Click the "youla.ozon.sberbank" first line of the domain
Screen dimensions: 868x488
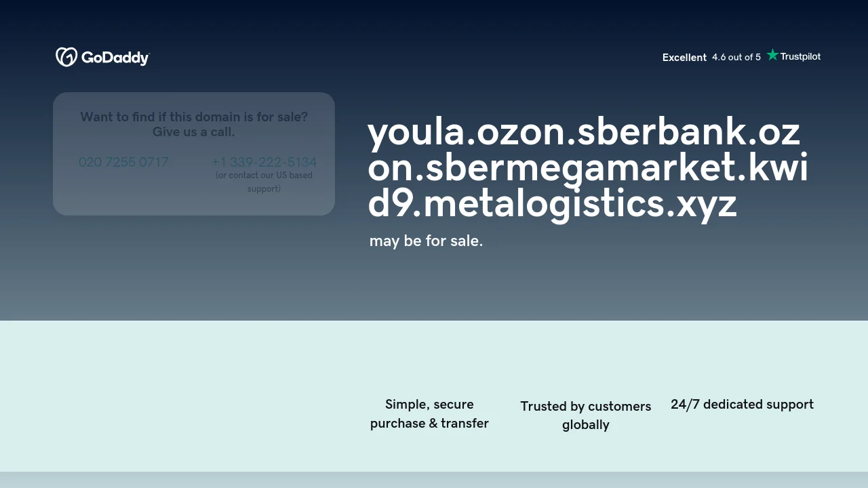coord(583,132)
